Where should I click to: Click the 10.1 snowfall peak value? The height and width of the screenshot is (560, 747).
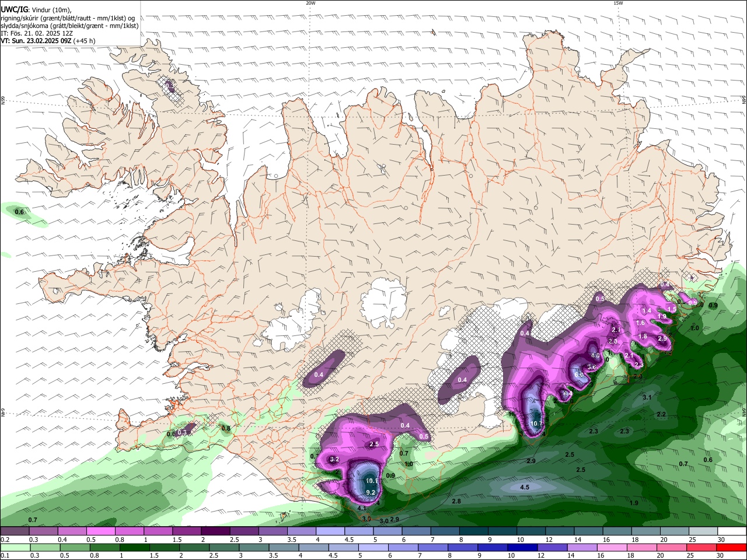pyautogui.click(x=372, y=481)
